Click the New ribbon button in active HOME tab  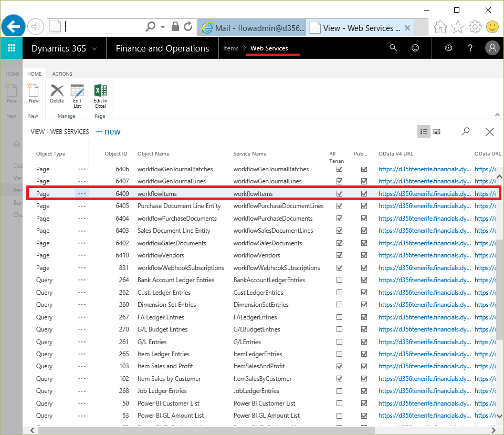click(34, 94)
